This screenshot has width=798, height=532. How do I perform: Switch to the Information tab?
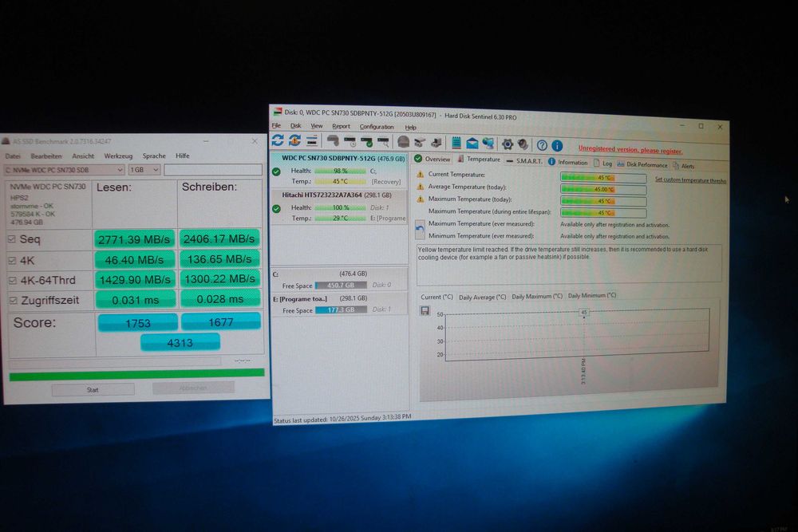click(568, 162)
